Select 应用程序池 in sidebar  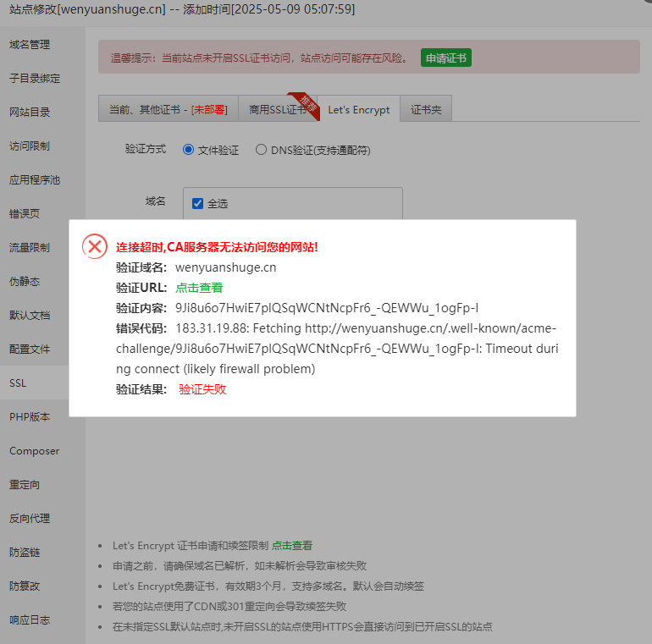35,180
